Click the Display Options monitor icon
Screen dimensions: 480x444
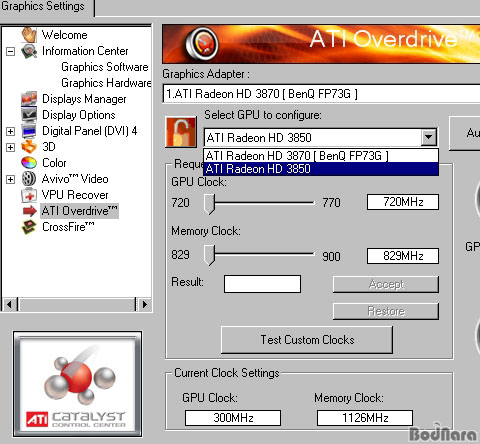(x=29, y=115)
